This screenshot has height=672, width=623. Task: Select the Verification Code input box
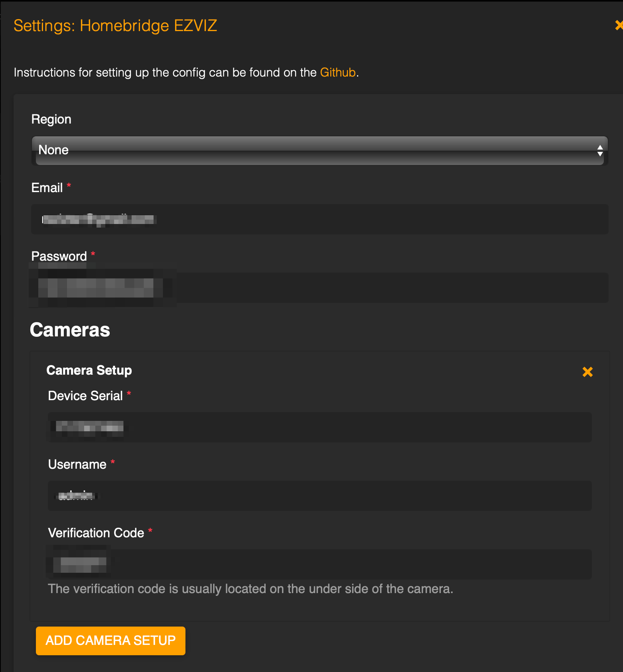tap(319, 564)
